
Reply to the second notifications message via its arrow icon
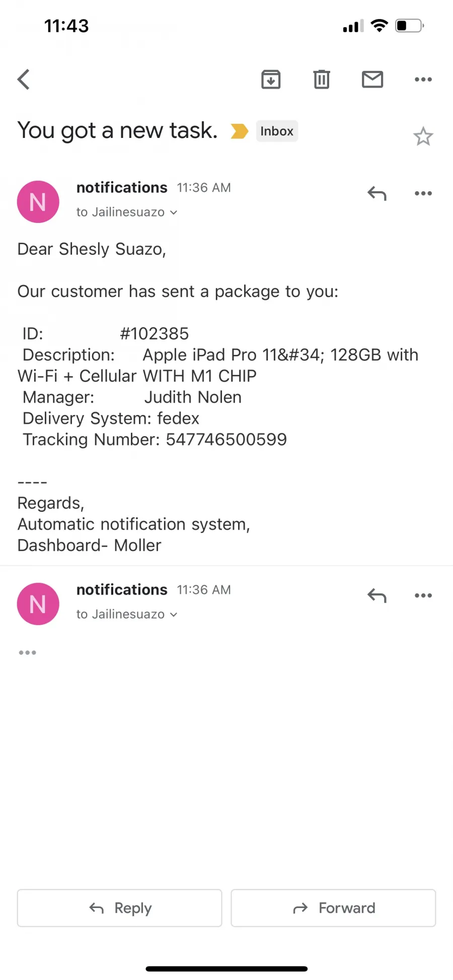[x=377, y=595]
